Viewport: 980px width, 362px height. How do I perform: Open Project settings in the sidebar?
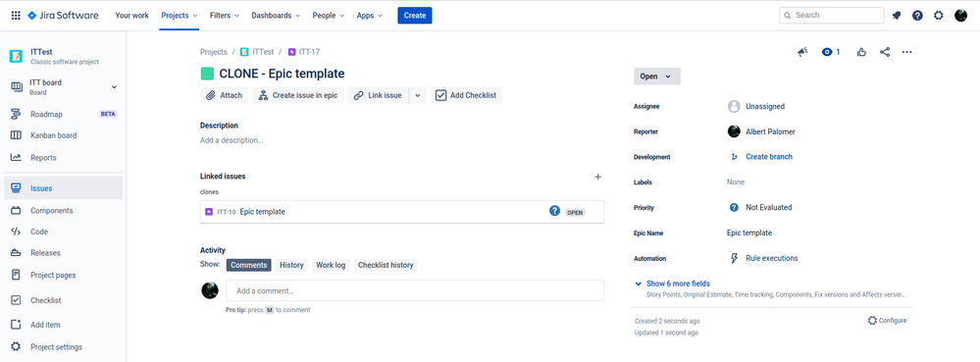[x=64, y=347]
